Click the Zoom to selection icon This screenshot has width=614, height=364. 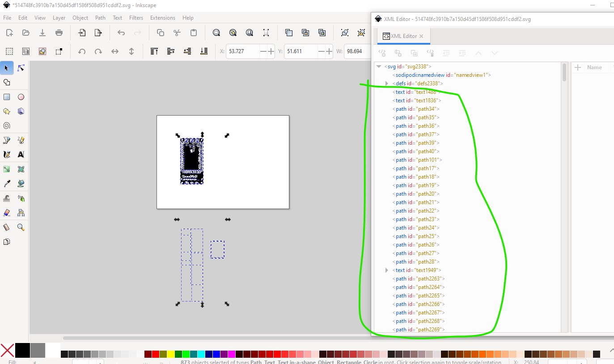[216, 33]
